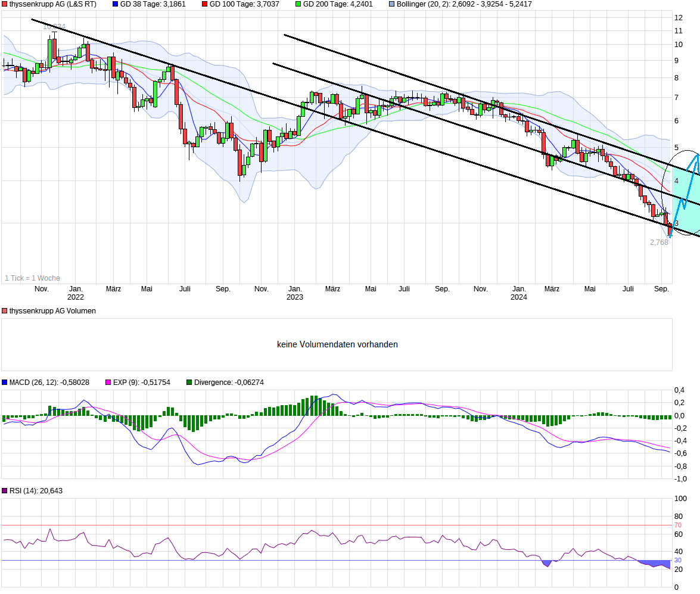Viewport: 700px width, 594px height.
Task: Click the 'Jan. 2023' axis label
Action: [295, 293]
